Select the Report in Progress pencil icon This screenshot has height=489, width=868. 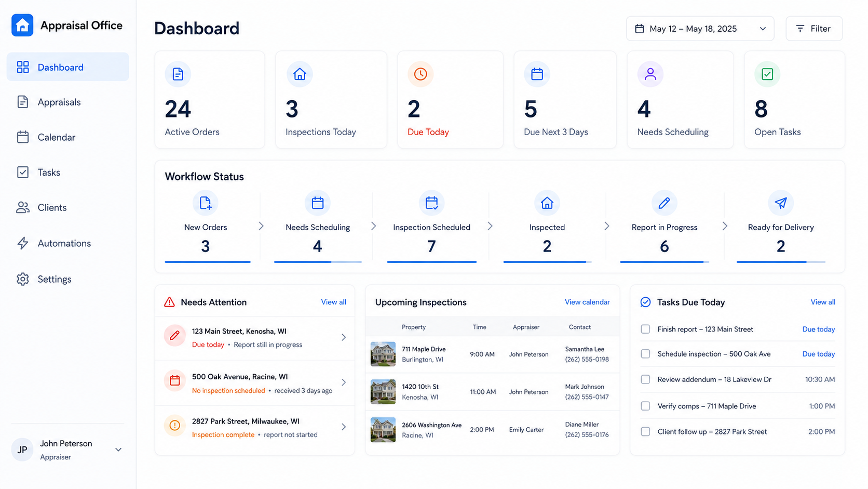click(x=664, y=203)
